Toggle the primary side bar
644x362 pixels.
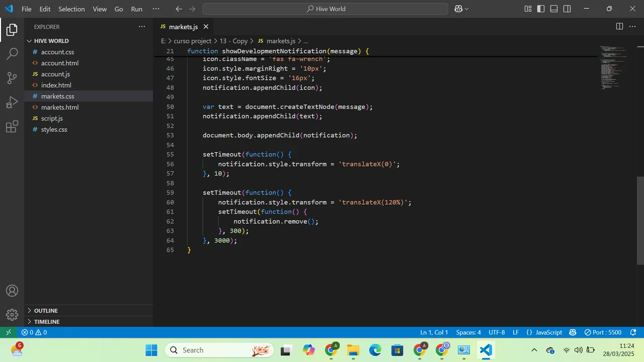click(541, 9)
